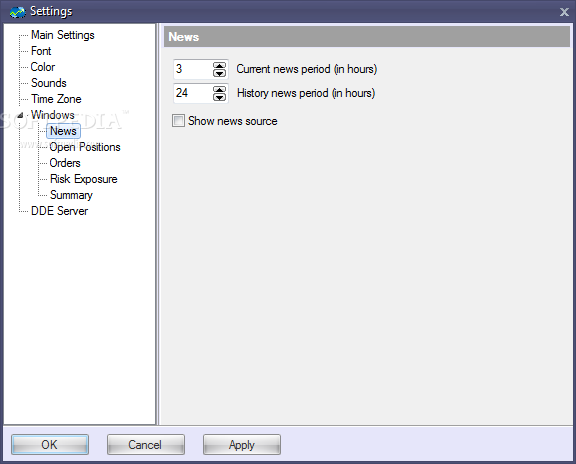Close the Settings dialog window
The height and width of the screenshot is (464, 576).
coord(564,12)
